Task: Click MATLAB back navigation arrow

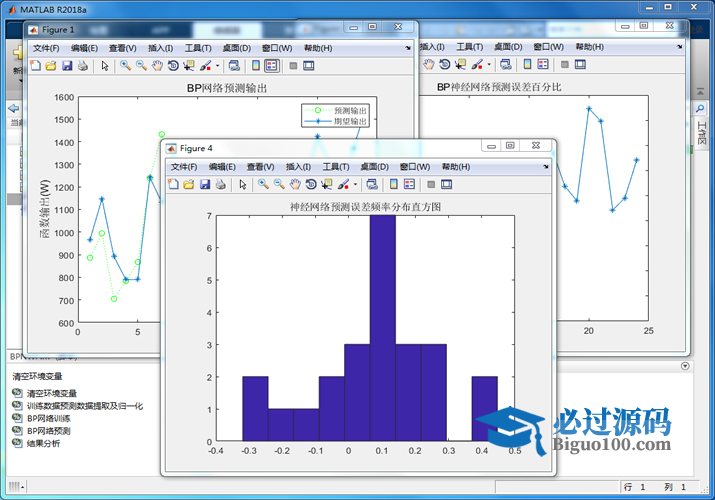Action: tap(14, 108)
